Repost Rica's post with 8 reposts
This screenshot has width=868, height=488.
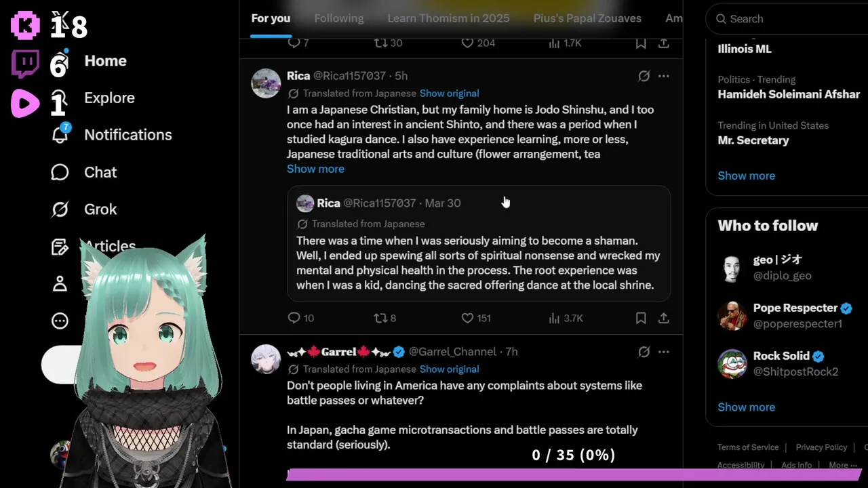385,318
